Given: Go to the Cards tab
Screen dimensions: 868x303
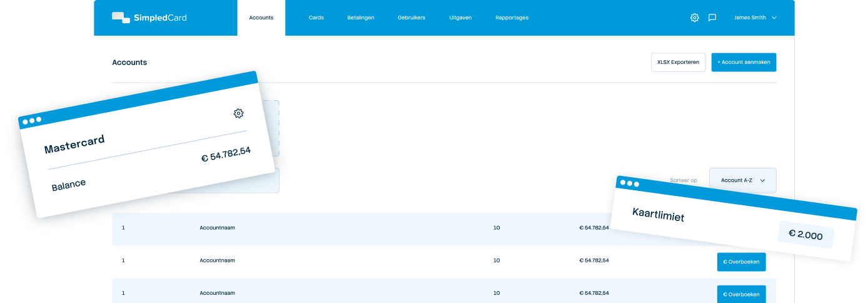Looking at the screenshot, I should (x=316, y=18).
